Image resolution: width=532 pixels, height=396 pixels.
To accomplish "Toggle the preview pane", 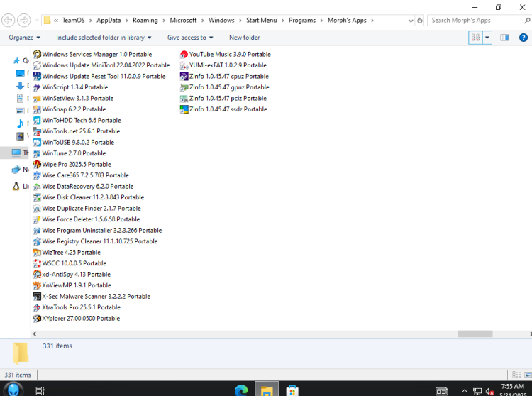I will coord(504,38).
